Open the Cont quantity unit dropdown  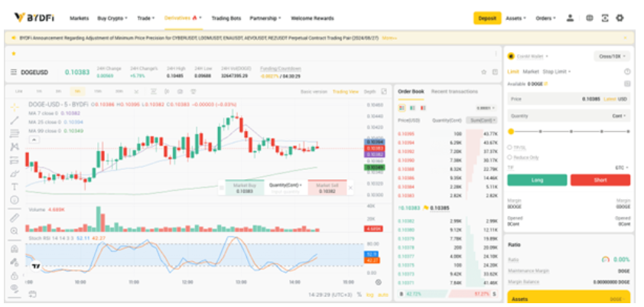619,116
